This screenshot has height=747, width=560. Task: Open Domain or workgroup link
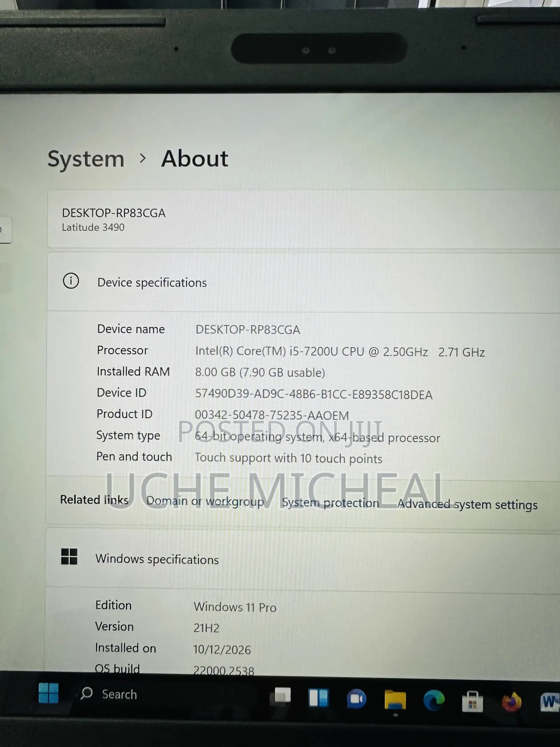(205, 501)
